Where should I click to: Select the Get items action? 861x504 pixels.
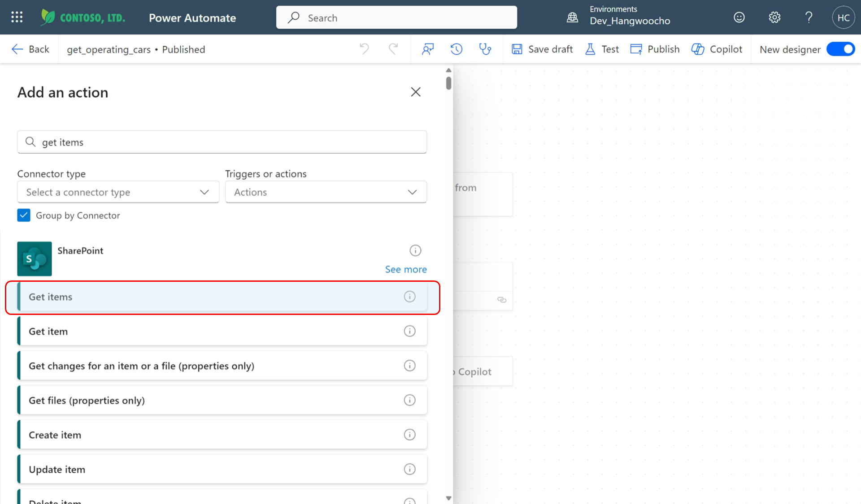pyautogui.click(x=222, y=297)
